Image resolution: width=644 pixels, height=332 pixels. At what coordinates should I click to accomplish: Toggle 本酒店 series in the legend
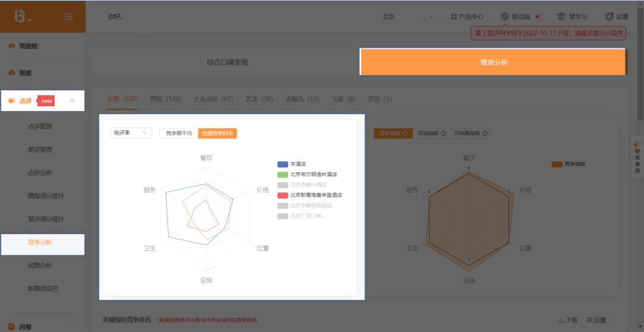291,164
